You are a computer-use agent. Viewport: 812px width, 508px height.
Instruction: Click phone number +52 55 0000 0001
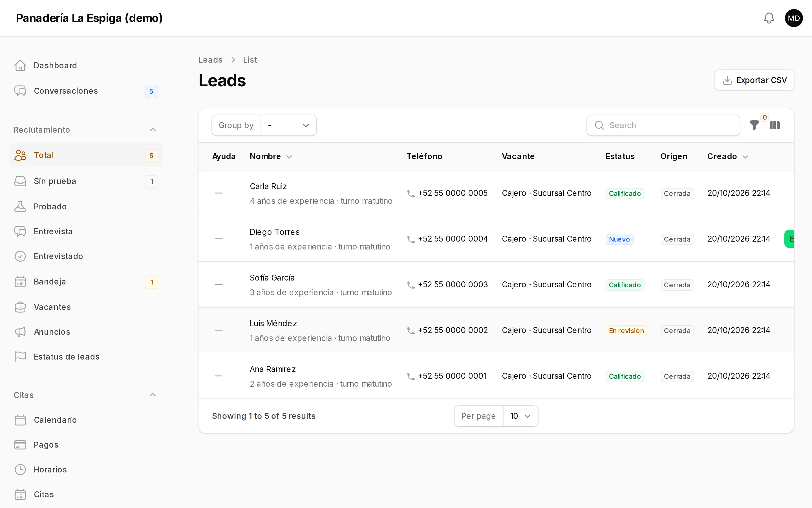pos(452,376)
